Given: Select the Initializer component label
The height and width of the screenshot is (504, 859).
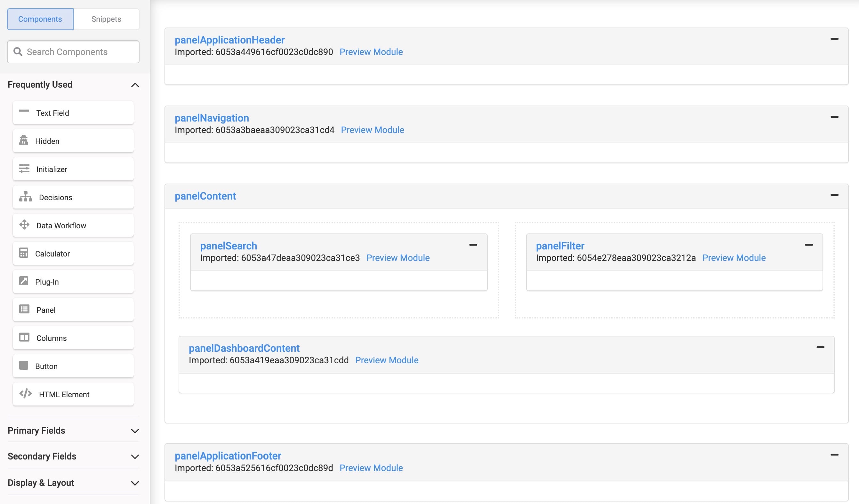Looking at the screenshot, I should pyautogui.click(x=52, y=169).
